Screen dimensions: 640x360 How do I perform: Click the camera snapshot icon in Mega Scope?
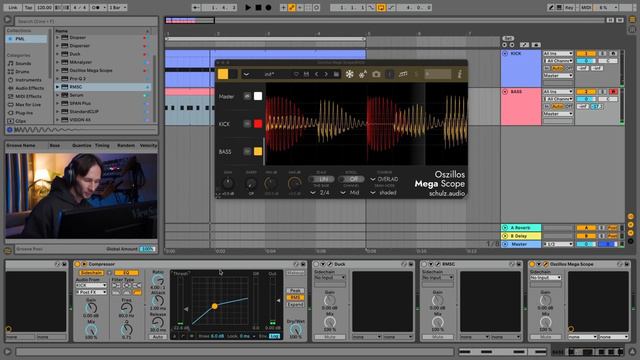(x=376, y=74)
